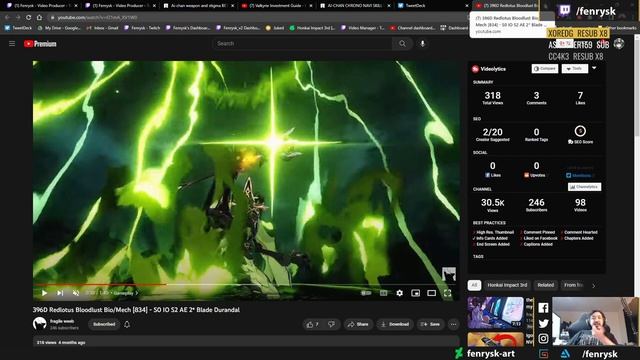
Task: Go back to the previous page
Action: [x=7, y=18]
